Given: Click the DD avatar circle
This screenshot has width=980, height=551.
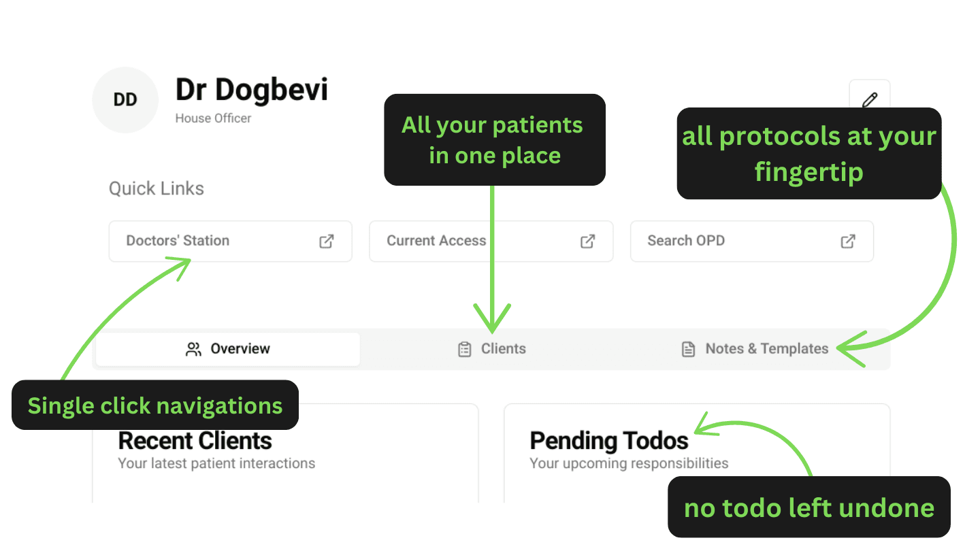Looking at the screenshot, I should [x=125, y=100].
